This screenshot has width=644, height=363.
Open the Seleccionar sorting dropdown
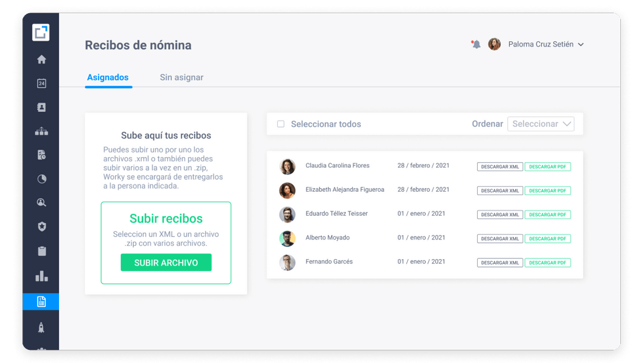point(540,124)
